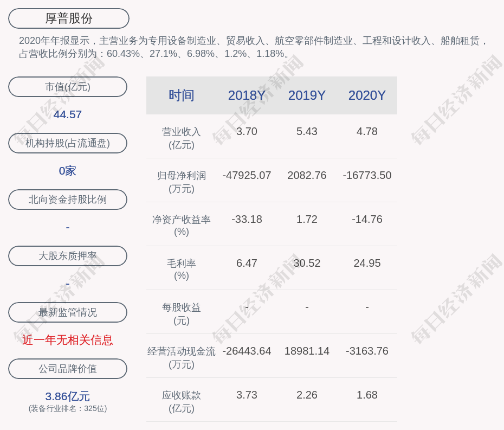Viewport: 504px width, 430px height.
Task: Select the 应收账款 2018Y value 3.73
Action: coord(247,395)
